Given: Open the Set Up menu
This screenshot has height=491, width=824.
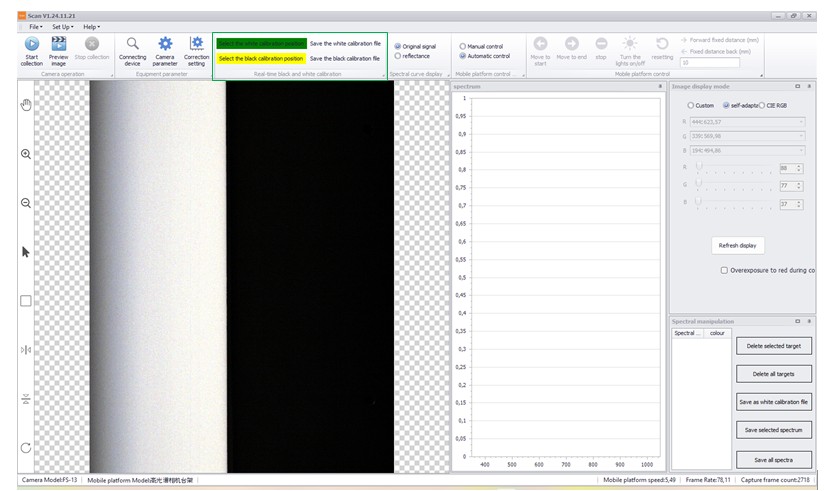Looking at the screenshot, I should click(x=62, y=27).
